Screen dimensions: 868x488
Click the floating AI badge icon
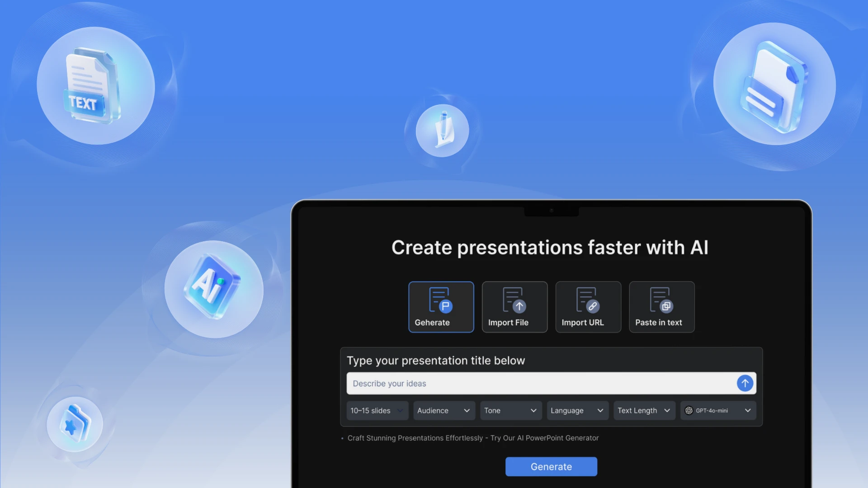pyautogui.click(x=212, y=289)
